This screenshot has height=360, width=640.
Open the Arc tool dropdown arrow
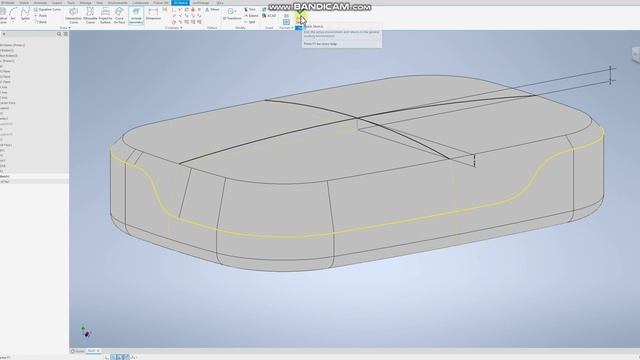coord(13,21)
